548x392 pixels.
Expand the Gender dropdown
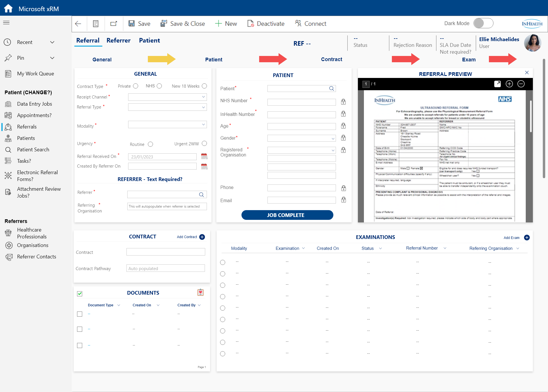301,138
